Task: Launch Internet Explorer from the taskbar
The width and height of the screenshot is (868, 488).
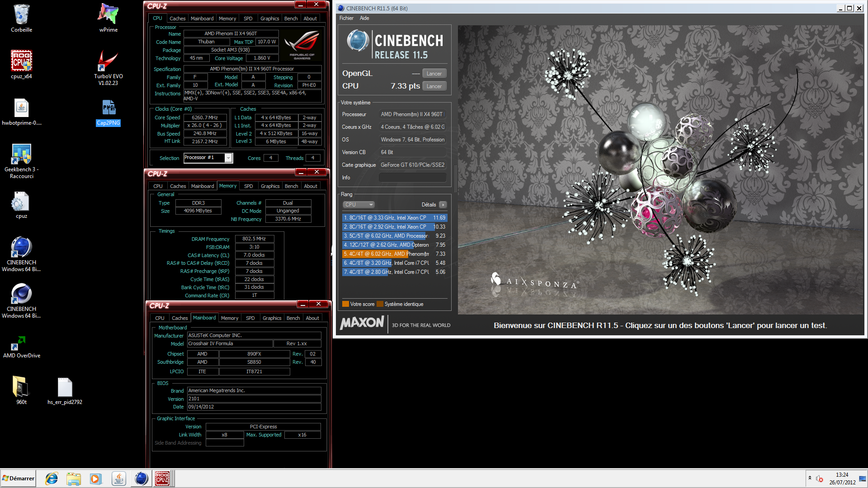Action: (52, 479)
